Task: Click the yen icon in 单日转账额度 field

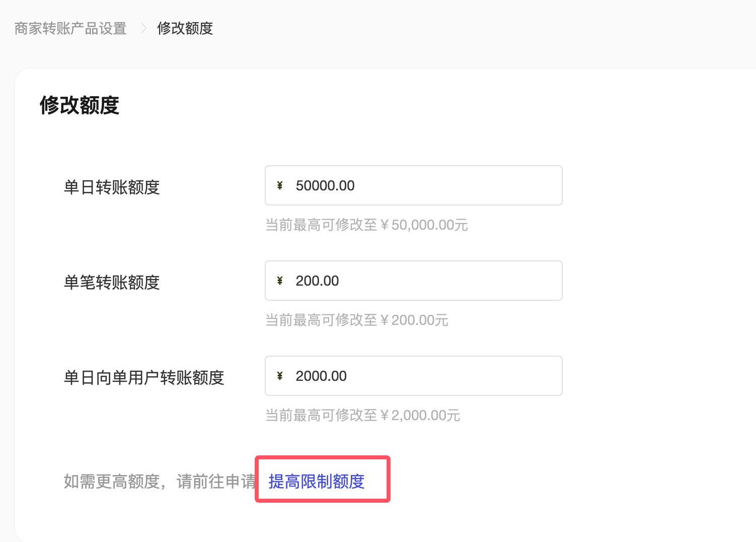Action: (280, 185)
